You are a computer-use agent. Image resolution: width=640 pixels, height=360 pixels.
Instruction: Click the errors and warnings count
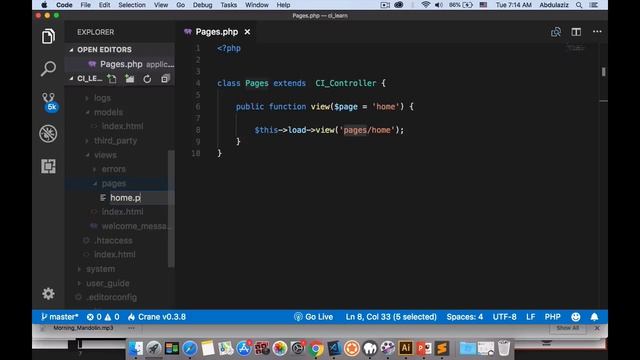(x=103, y=317)
